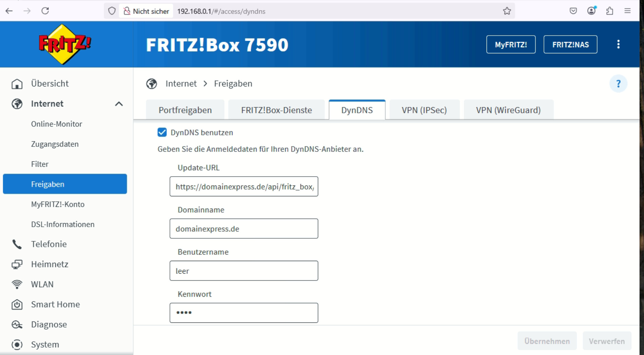This screenshot has height=355, width=644.
Task: Select the DynDNS tab
Action: pos(357,110)
